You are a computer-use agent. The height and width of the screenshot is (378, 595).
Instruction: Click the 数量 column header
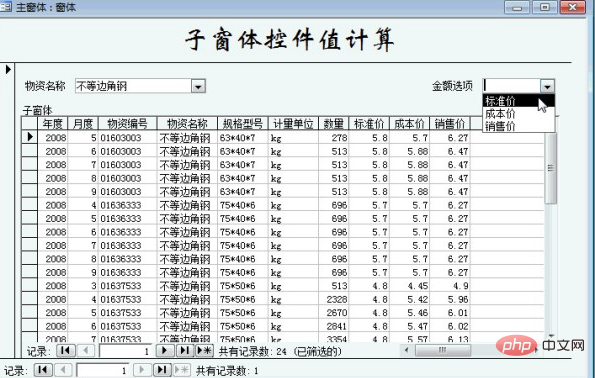pos(334,124)
